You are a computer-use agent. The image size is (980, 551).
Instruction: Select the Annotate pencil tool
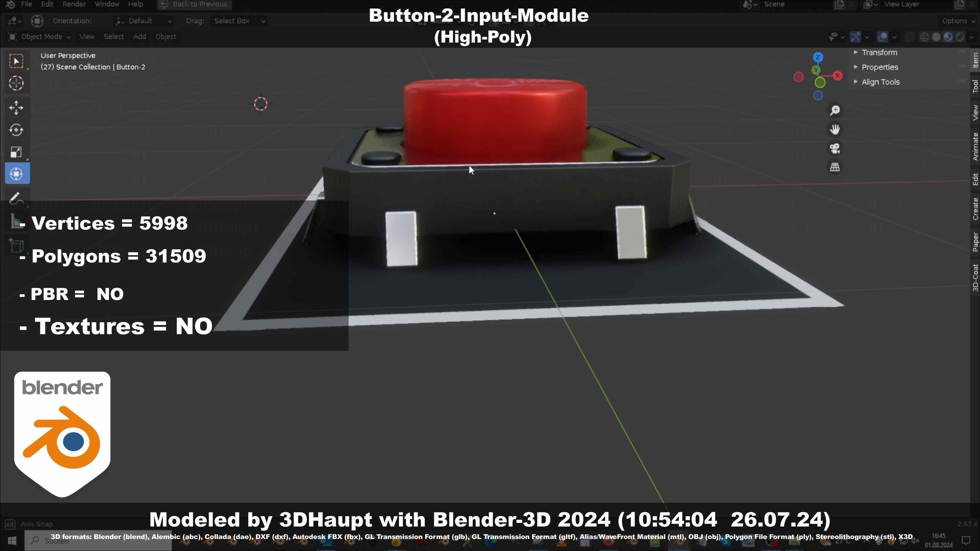pyautogui.click(x=16, y=198)
